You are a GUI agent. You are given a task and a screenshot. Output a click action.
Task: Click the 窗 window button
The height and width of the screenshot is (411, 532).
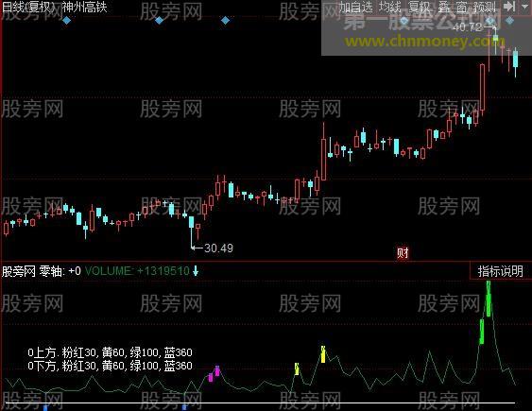point(461,7)
